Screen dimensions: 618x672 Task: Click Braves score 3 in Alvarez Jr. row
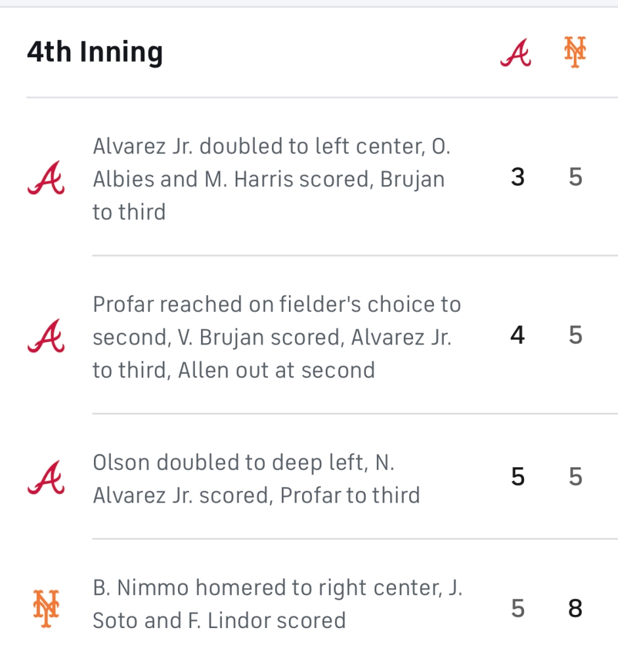pyautogui.click(x=518, y=177)
